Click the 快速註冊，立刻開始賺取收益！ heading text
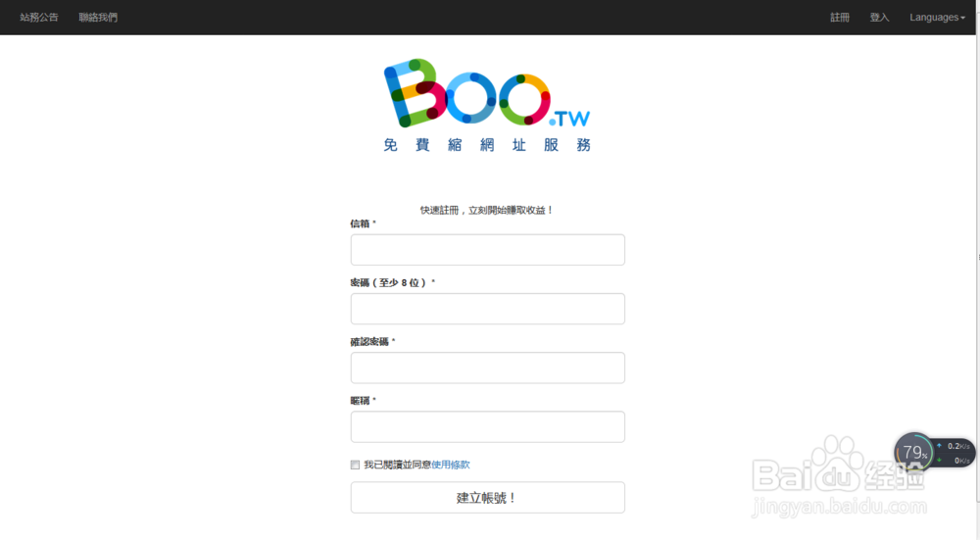Image resolution: width=980 pixels, height=540 pixels. [x=487, y=210]
